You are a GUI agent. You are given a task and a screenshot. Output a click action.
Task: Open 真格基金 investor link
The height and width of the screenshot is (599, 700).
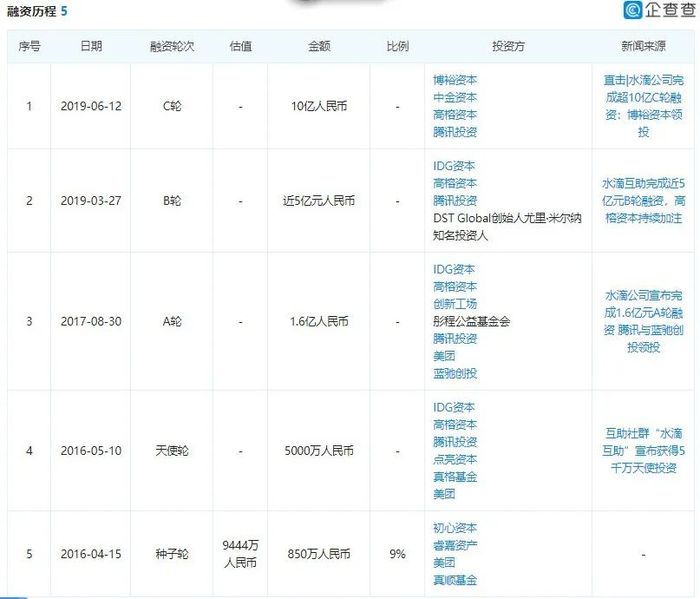click(455, 477)
